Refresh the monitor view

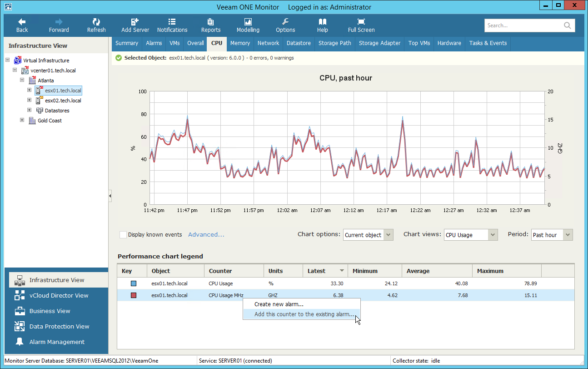coord(96,25)
